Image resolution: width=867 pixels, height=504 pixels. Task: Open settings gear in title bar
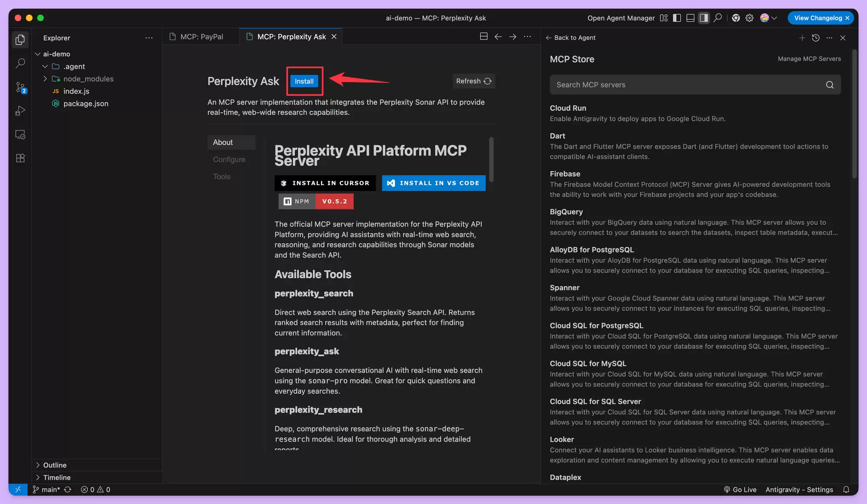coord(750,18)
